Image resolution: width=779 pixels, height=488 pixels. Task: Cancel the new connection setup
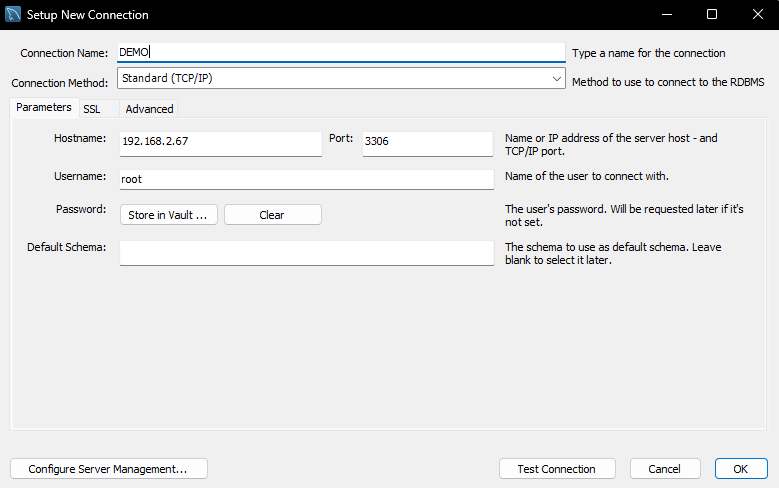click(x=664, y=469)
